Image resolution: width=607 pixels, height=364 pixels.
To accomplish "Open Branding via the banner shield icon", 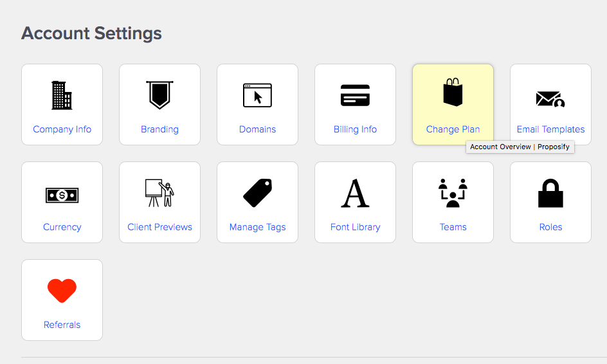I will point(159,95).
